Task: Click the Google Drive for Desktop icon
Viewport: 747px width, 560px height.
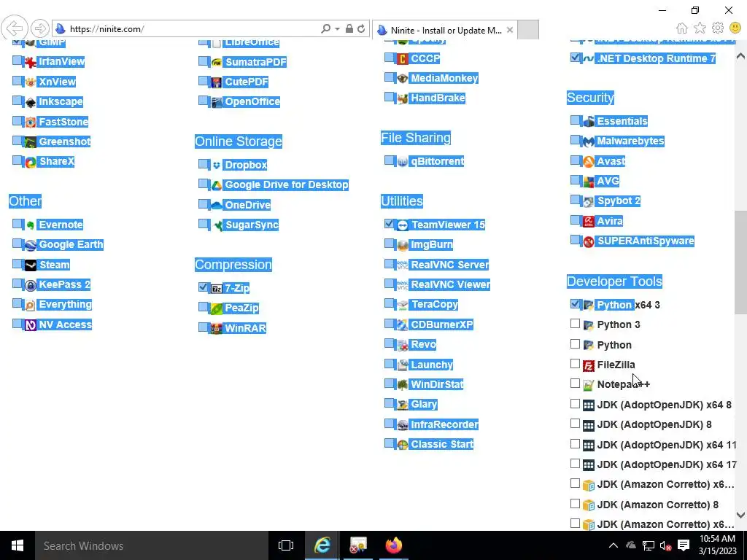Action: pos(216,185)
